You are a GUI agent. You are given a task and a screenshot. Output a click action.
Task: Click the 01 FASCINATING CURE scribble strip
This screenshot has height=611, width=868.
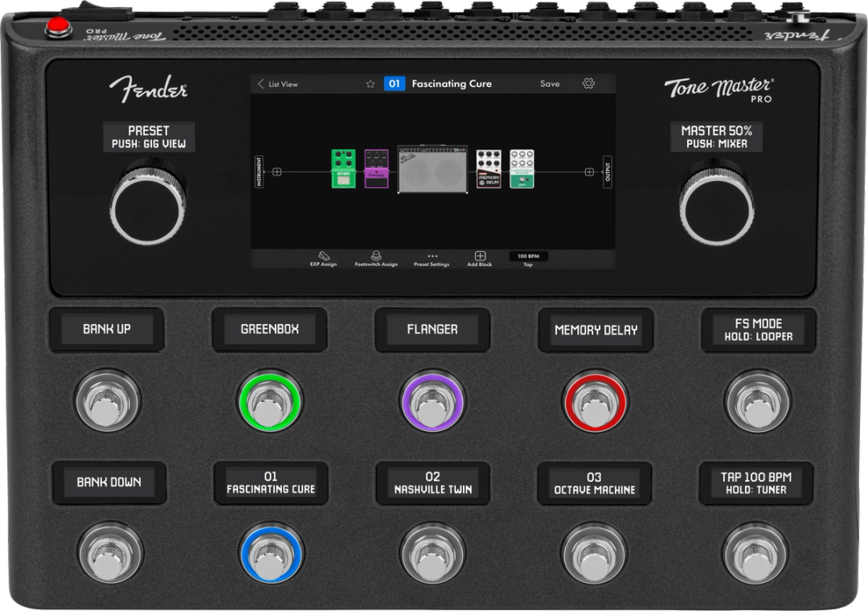point(271,482)
